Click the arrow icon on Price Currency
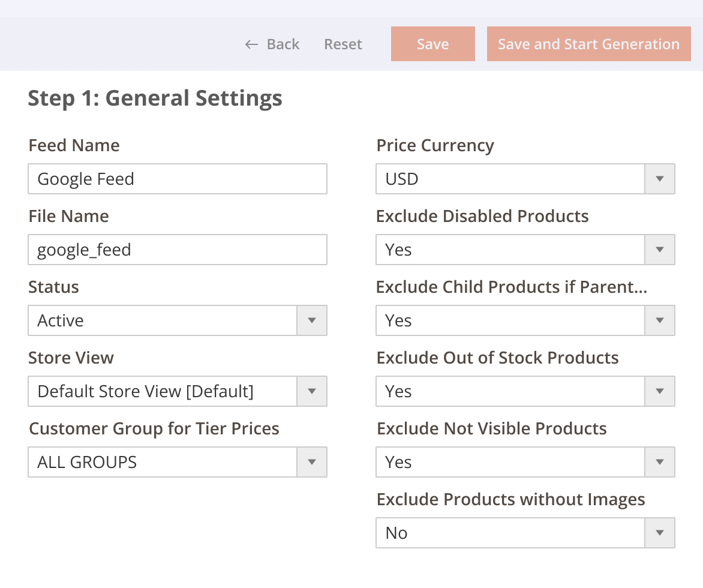The image size is (703, 588). tap(660, 179)
